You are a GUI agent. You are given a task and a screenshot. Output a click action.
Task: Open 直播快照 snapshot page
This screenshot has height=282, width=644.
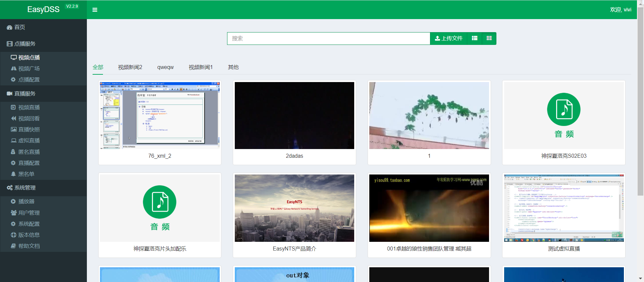click(x=29, y=130)
